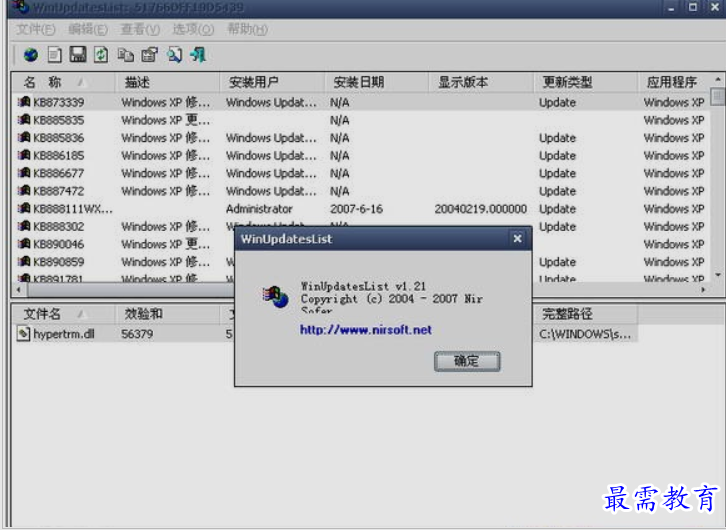Sort files by the 效验和 column header
Screen dimensions: 726x530
click(x=167, y=314)
